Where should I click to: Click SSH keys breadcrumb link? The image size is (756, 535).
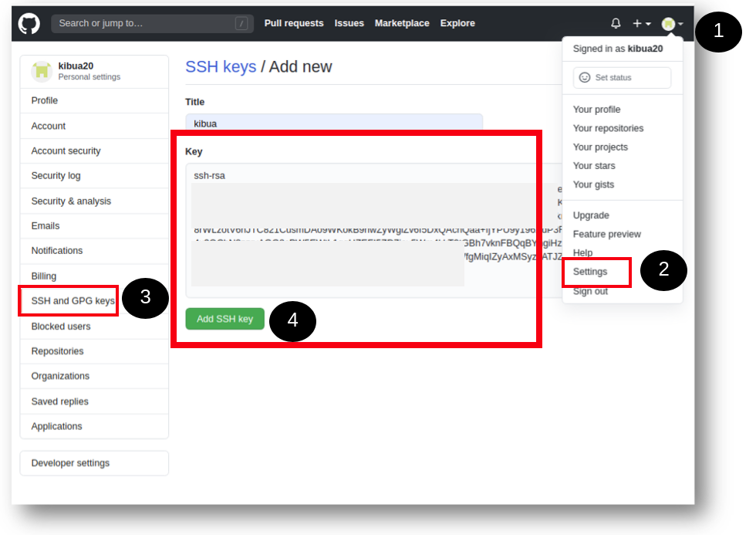[x=221, y=66]
